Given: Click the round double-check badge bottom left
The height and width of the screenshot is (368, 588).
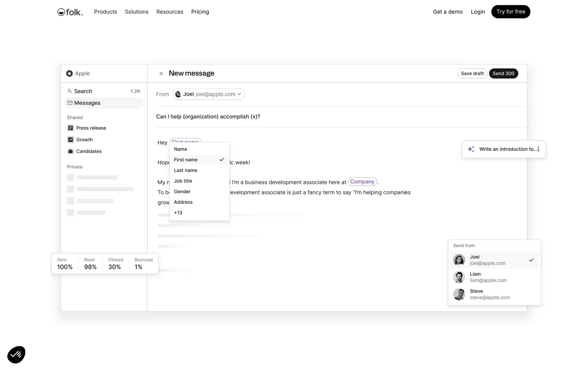Looking at the screenshot, I should click(16, 355).
